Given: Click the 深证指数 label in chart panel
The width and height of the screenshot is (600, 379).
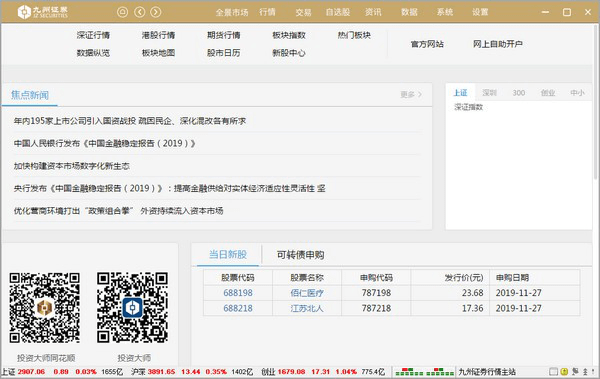Looking at the screenshot, I should pos(468,107).
